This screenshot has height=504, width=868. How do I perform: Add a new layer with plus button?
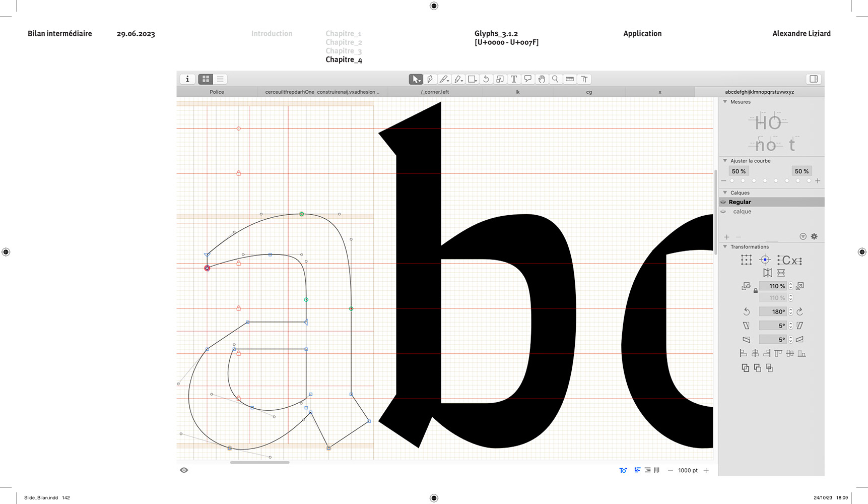[x=726, y=237]
